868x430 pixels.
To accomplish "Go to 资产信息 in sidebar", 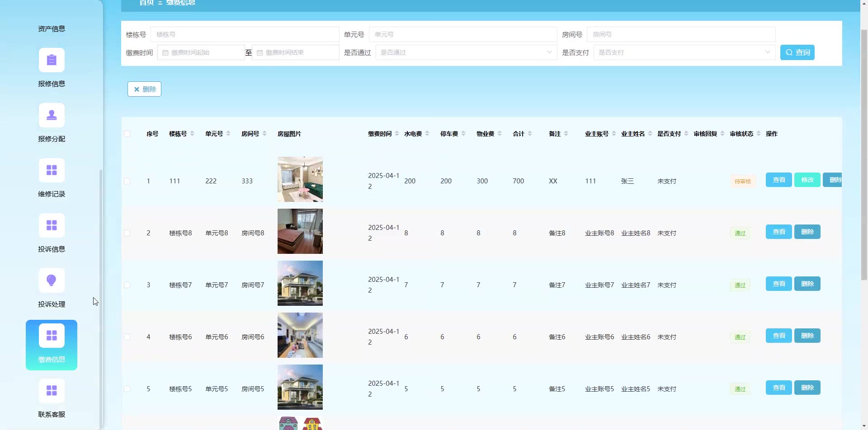I will point(52,29).
